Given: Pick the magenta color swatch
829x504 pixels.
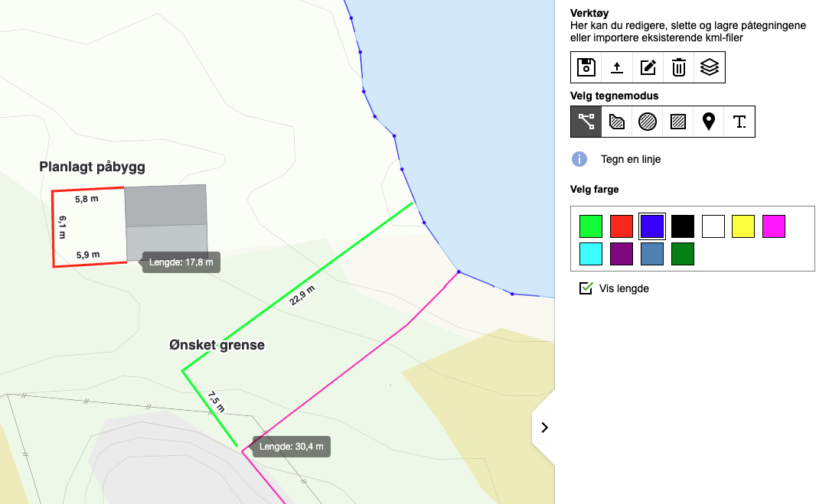Looking at the screenshot, I should pos(775,226).
